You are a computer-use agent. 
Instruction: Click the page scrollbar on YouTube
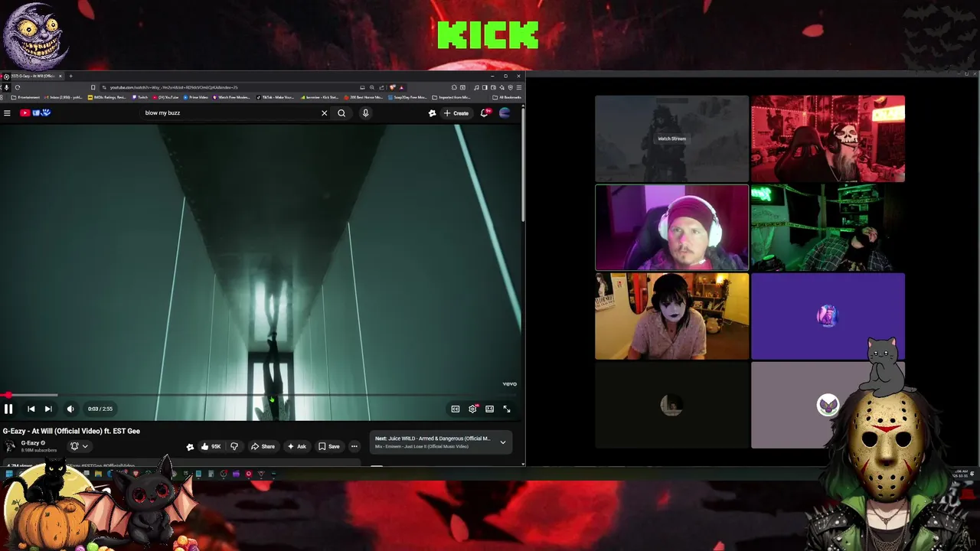(x=523, y=165)
